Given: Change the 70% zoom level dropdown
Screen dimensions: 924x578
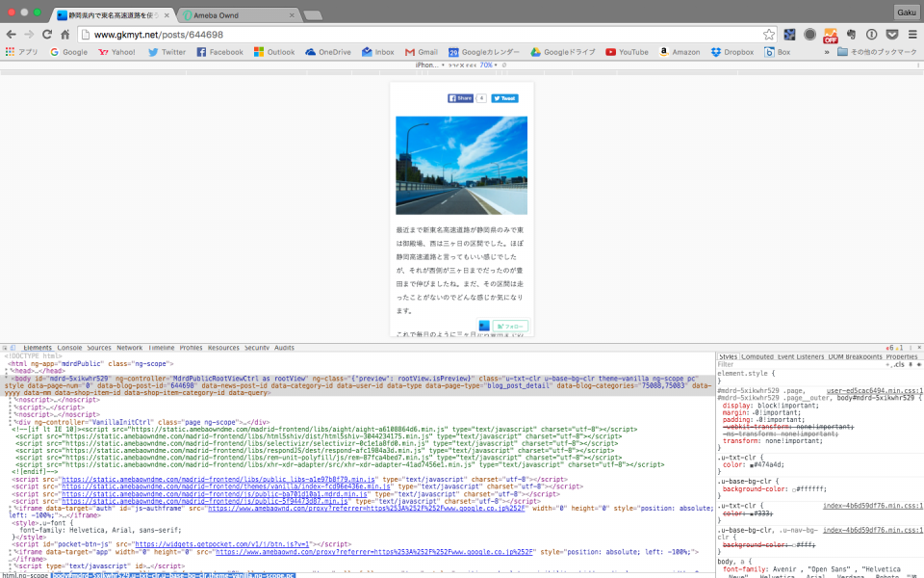Looking at the screenshot, I should coord(488,65).
